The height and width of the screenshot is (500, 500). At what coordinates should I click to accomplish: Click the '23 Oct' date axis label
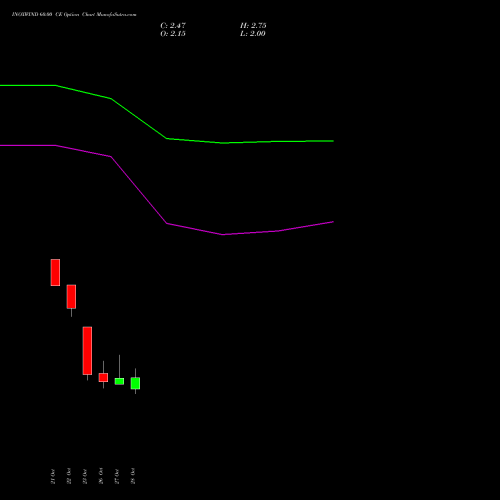pyautogui.click(x=85, y=476)
